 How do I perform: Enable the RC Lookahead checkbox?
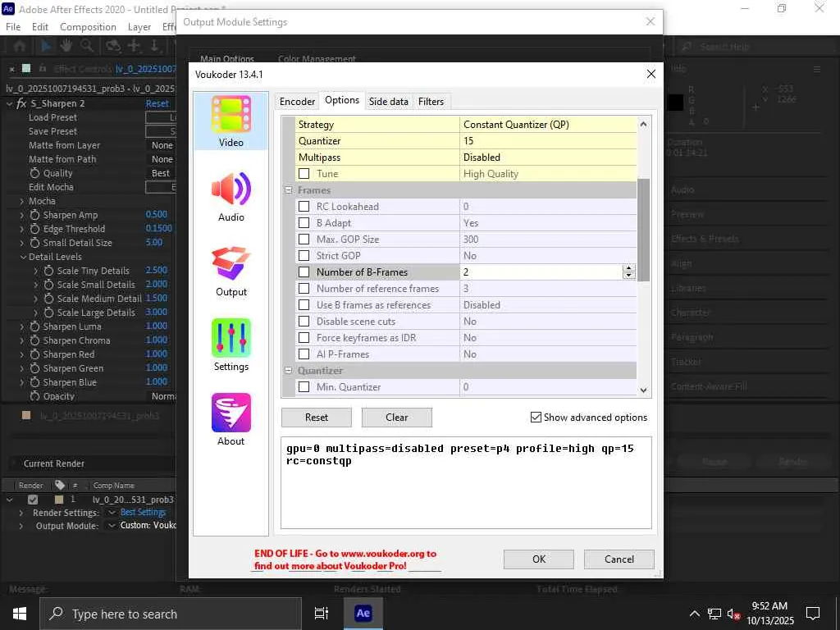[304, 206]
